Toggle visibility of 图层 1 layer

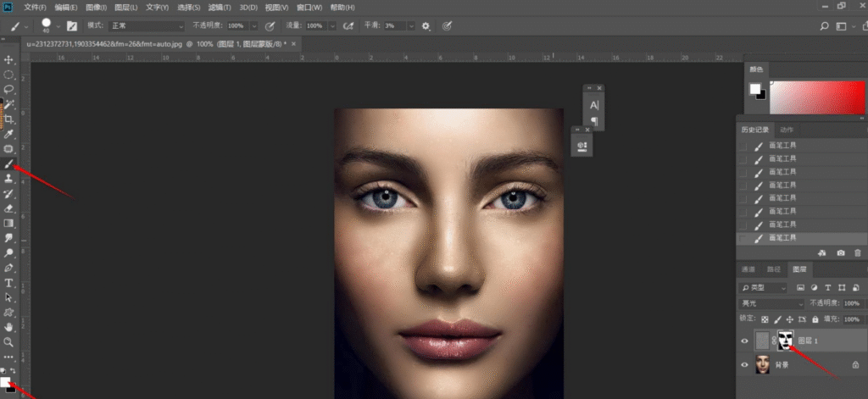744,341
